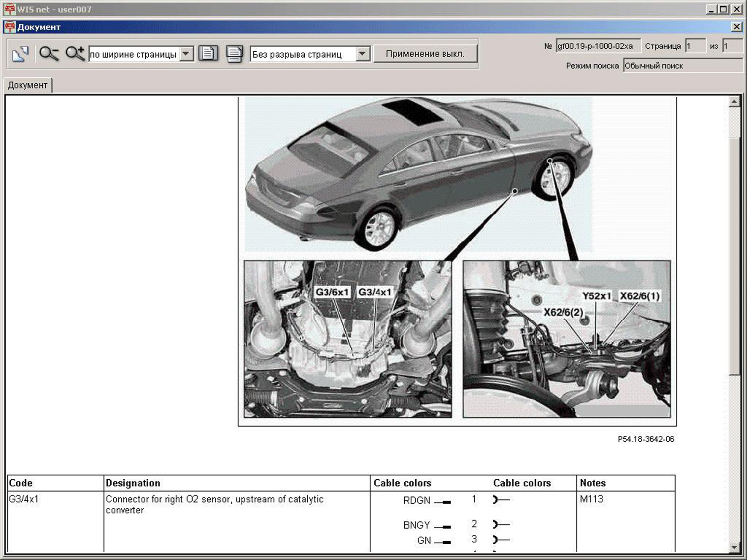Select the continuous pages view icon

pos(234,54)
